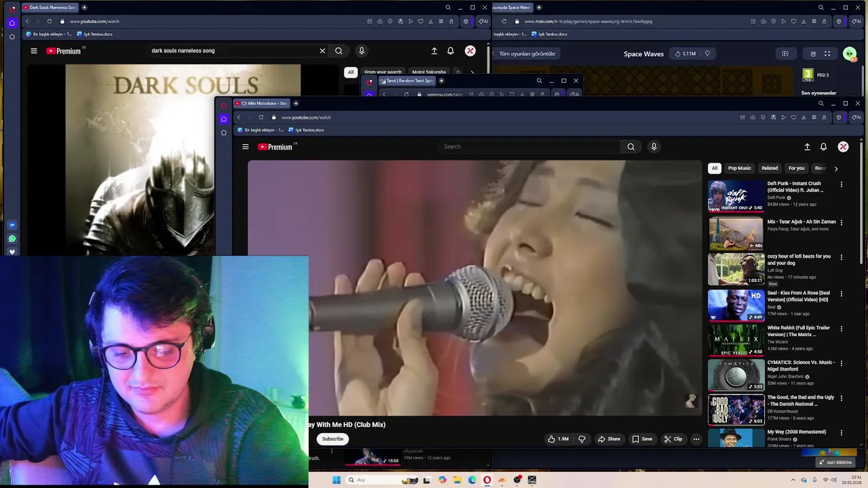Dislike Space Waves game

(707, 54)
